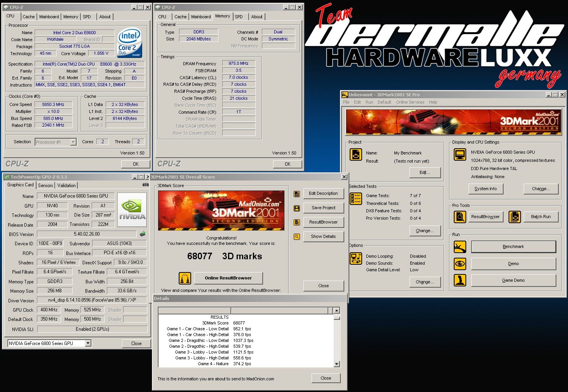Click the 68077 3D marks score text
Image resolution: width=568 pixels, height=392 pixels.
tap(225, 256)
